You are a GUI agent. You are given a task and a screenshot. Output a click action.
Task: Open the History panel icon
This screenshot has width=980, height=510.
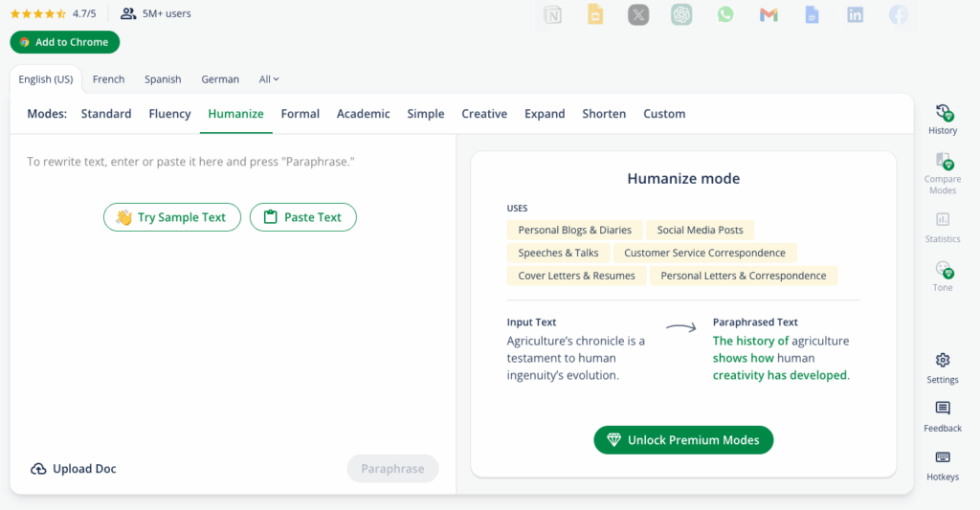tap(943, 114)
